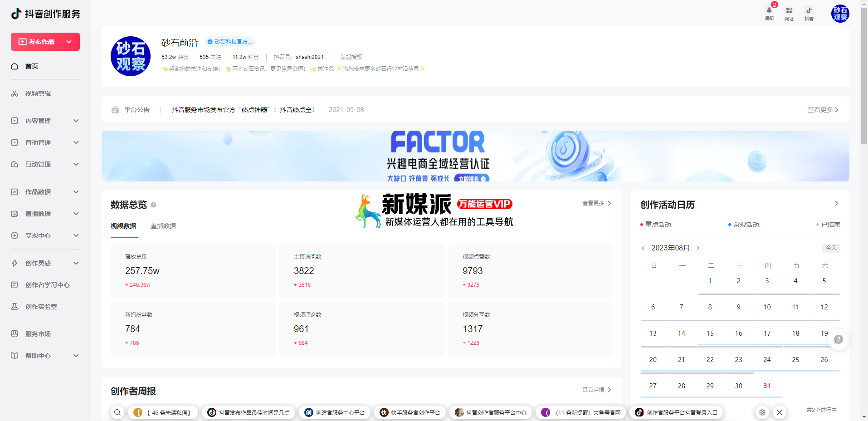This screenshot has height=421, width=868.
Task: Click the 抖音创作服务 logo
Action: tap(45, 14)
